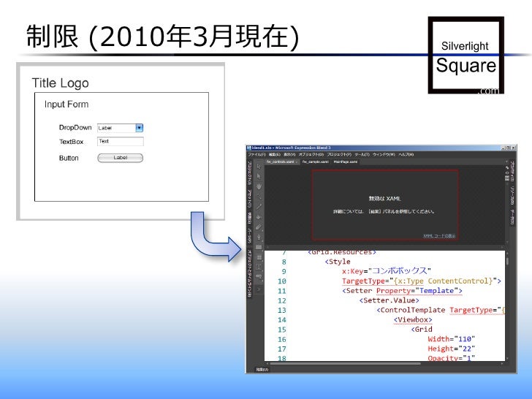Select the Rectangle shape tool
The image size is (532, 399).
click(x=259, y=247)
